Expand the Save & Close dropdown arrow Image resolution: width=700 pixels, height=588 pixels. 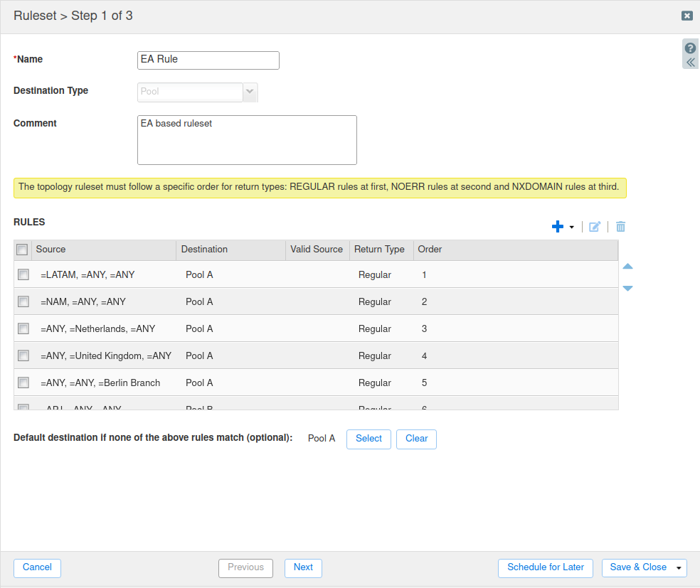[x=679, y=568]
